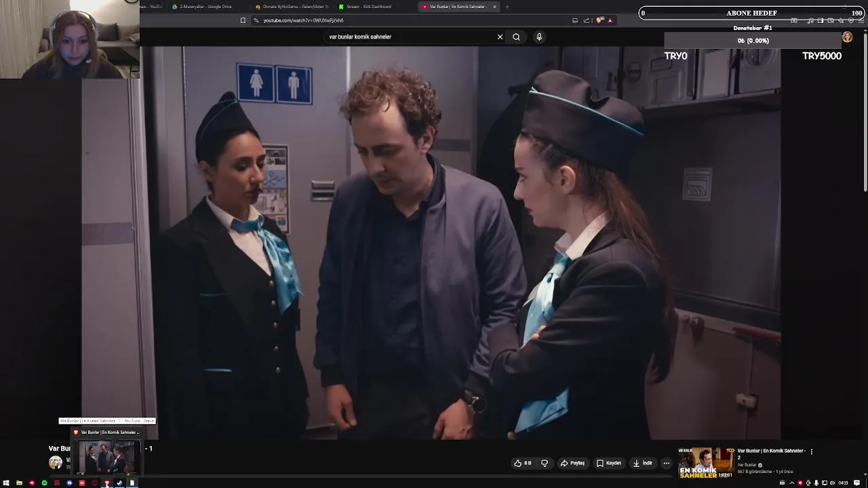Select the Brave window preview thumbnail

click(108, 457)
